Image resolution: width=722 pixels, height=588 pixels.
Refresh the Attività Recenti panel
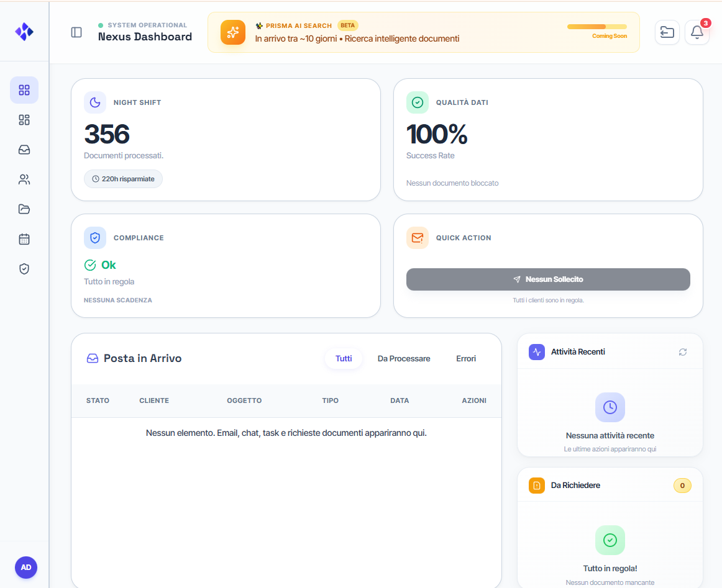pos(683,351)
